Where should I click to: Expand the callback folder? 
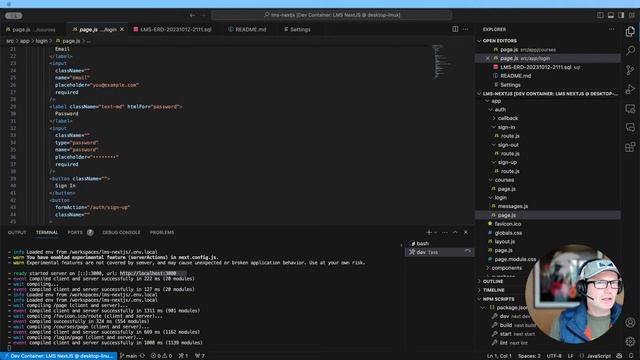507,118
